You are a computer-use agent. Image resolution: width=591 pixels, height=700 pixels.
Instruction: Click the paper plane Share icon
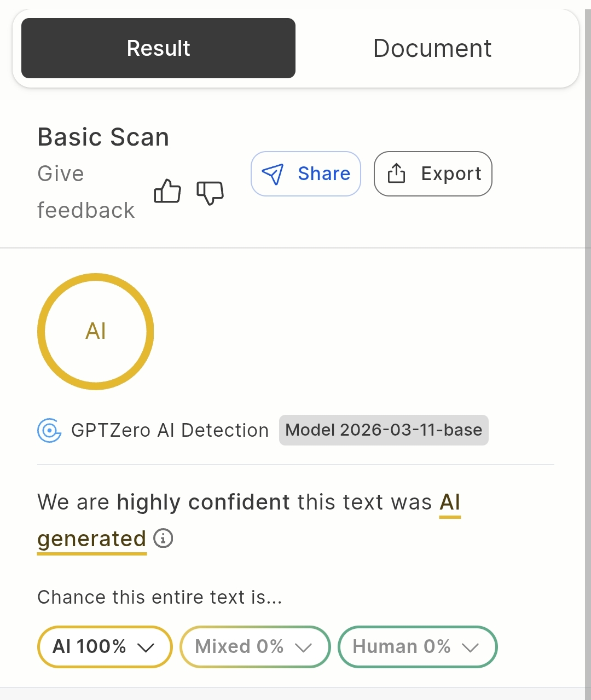[x=273, y=174]
